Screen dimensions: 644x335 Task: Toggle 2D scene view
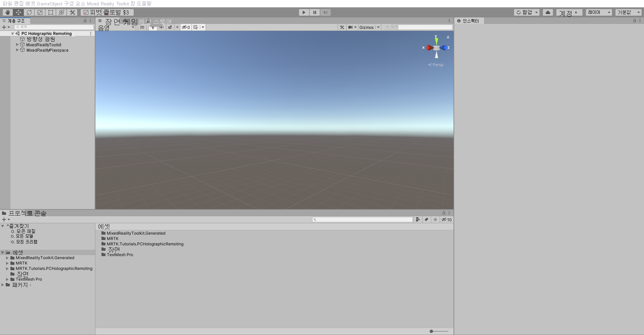142,28
